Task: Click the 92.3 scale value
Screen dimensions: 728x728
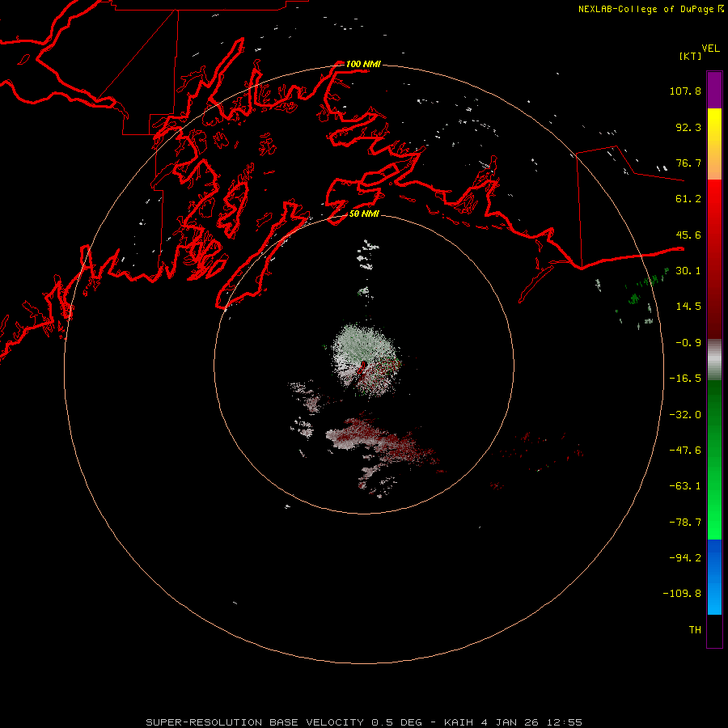Action: click(x=688, y=127)
